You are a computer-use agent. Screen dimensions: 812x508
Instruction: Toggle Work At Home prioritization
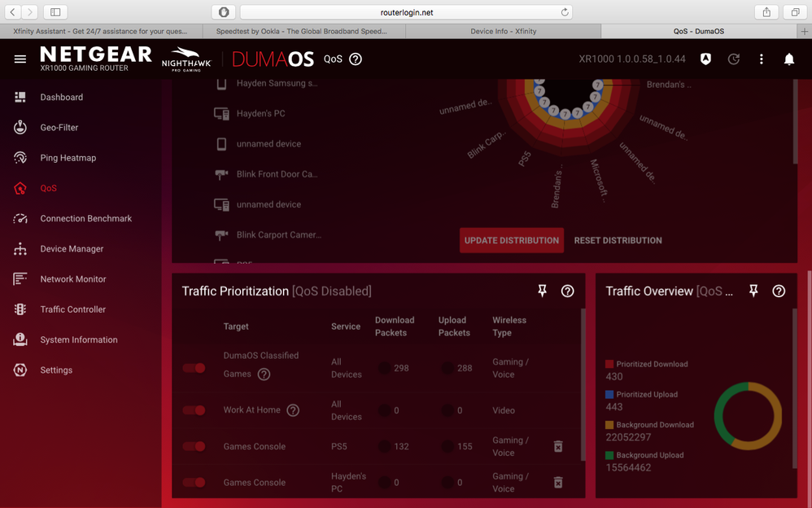(x=194, y=410)
